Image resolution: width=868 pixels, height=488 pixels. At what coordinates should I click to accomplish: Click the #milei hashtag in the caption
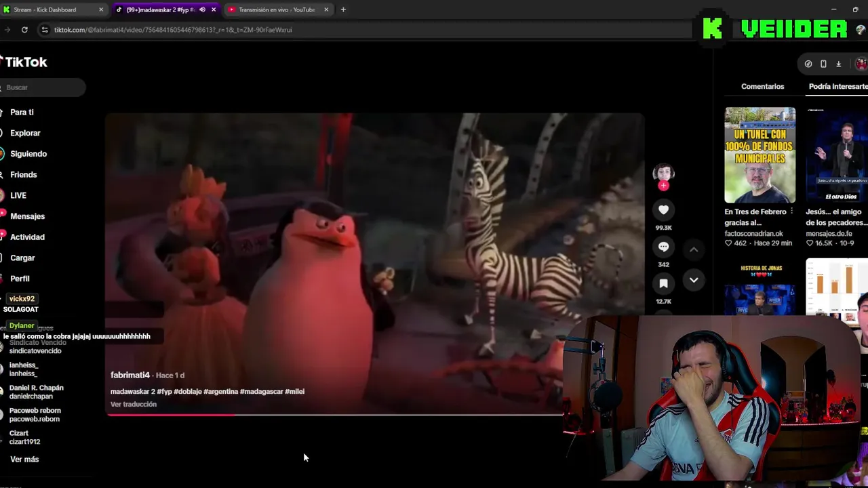[x=295, y=392]
